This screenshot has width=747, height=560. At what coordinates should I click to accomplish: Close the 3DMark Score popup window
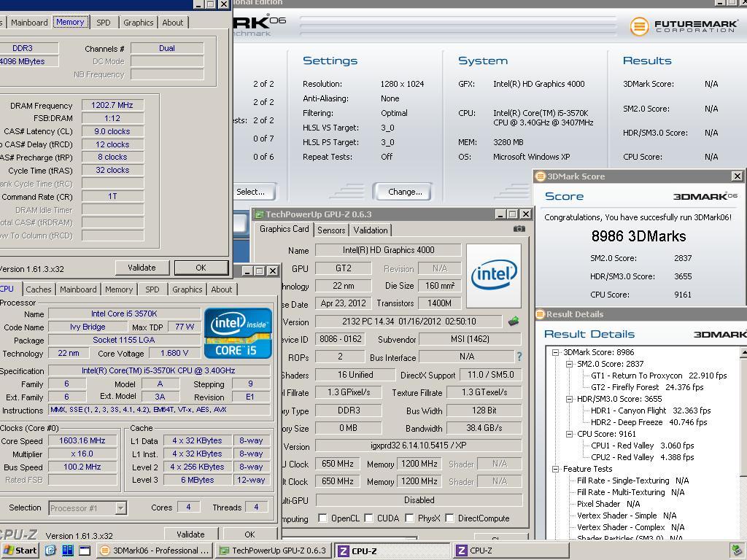coord(737,176)
